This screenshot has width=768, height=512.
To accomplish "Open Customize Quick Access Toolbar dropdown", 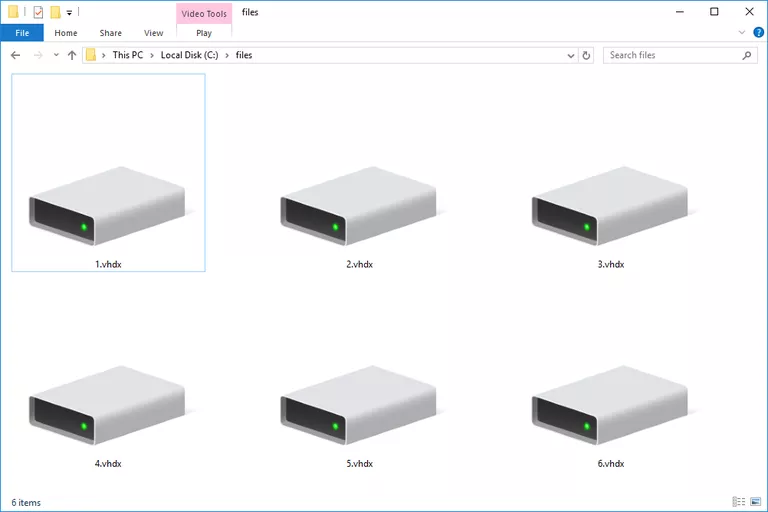I will click(70, 13).
